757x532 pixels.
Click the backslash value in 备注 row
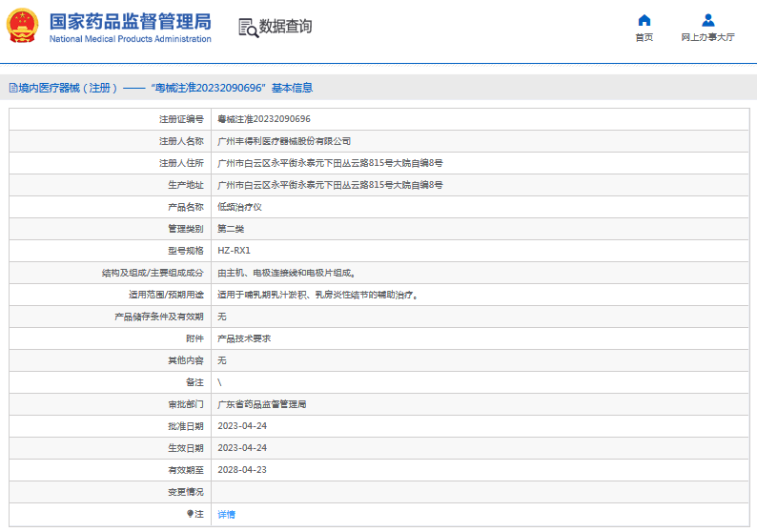point(219,382)
